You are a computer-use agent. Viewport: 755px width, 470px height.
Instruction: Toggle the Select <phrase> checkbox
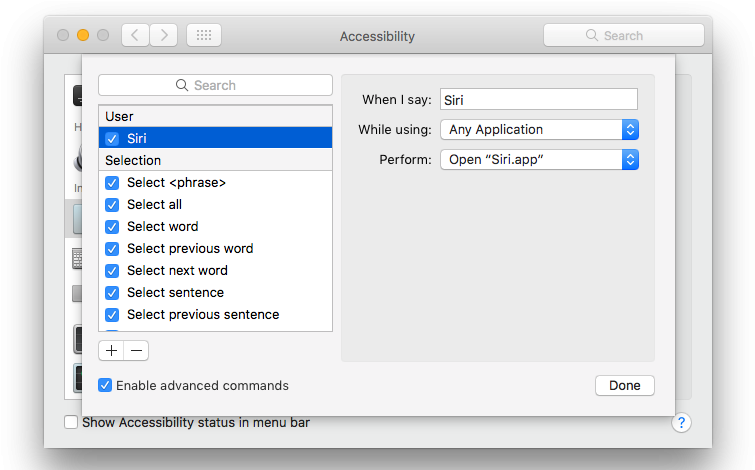(x=112, y=183)
